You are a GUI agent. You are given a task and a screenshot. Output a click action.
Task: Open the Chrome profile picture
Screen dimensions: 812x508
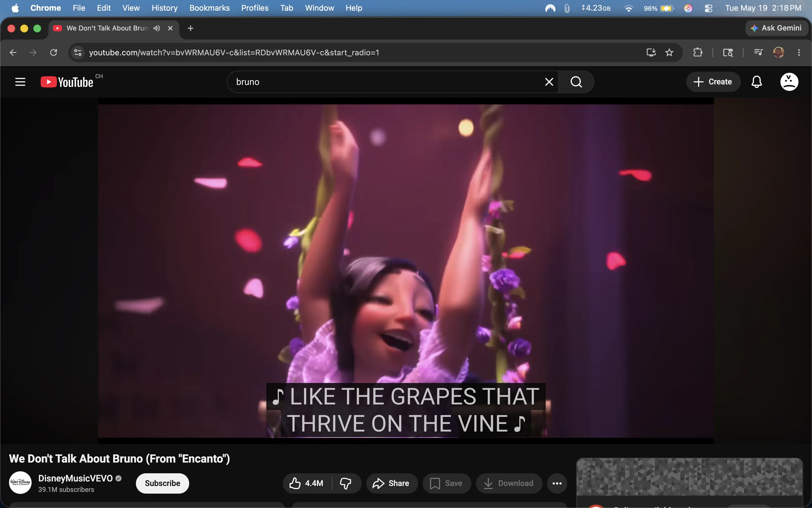[779, 52]
